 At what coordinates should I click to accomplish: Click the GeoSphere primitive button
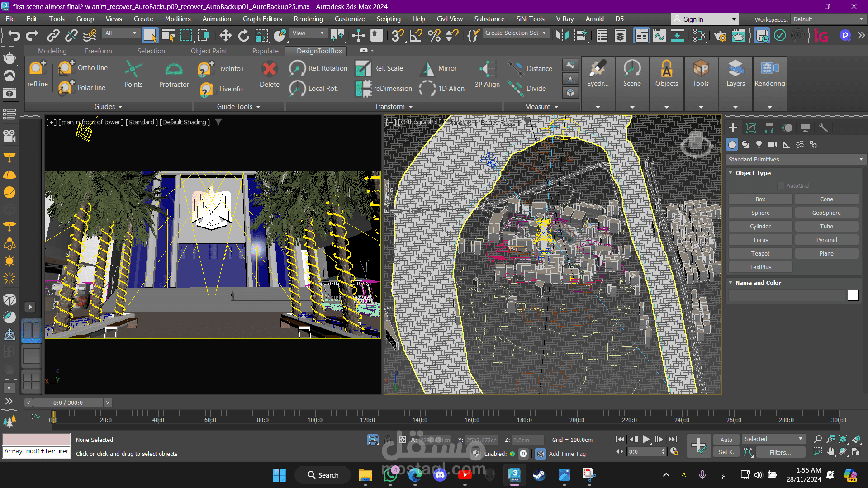pos(826,213)
